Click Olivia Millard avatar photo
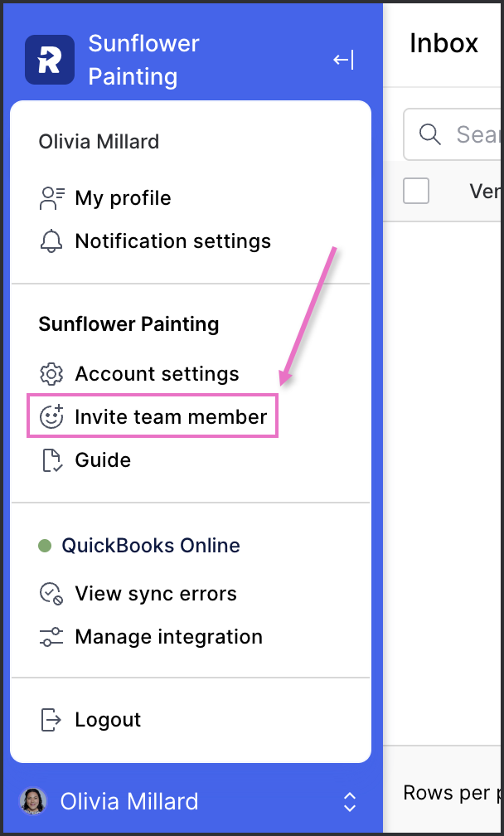The height and width of the screenshot is (836, 504). click(x=33, y=801)
